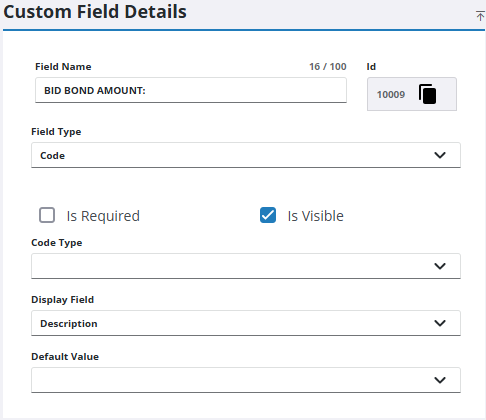Collapse panel using the top-right arrow icon
486x420 pixels.
tap(480, 16)
